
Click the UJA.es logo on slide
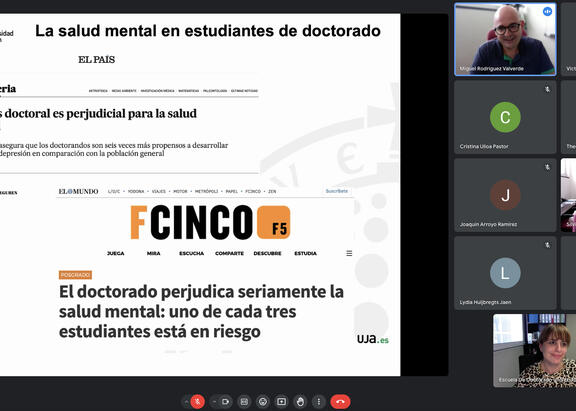pos(373,339)
